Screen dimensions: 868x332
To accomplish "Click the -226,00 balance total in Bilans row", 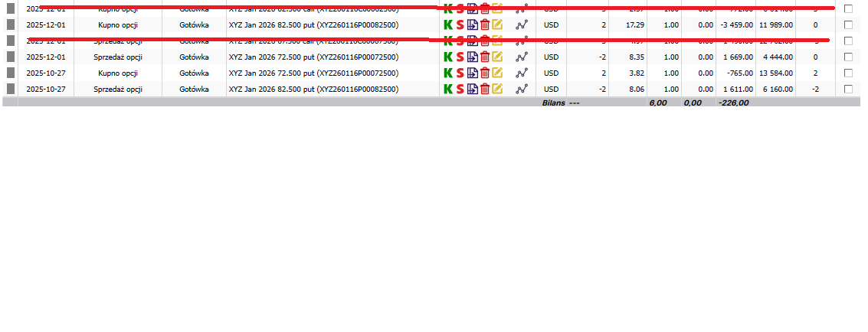I will tap(732, 102).
